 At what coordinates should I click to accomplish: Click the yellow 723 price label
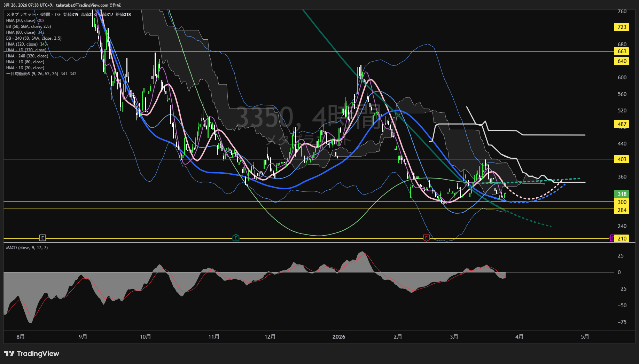[x=622, y=27]
